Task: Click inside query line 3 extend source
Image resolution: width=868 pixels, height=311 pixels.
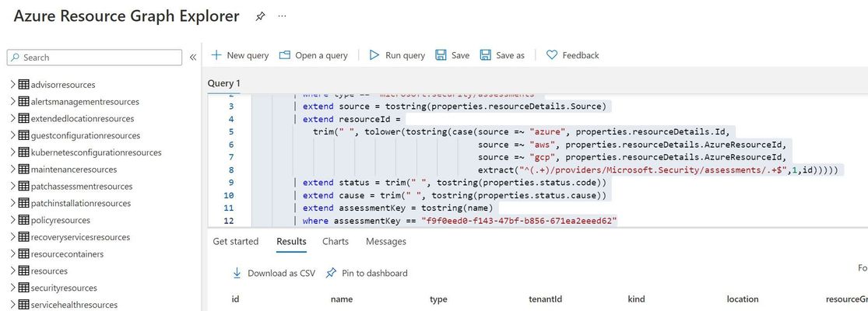Action: [x=455, y=107]
